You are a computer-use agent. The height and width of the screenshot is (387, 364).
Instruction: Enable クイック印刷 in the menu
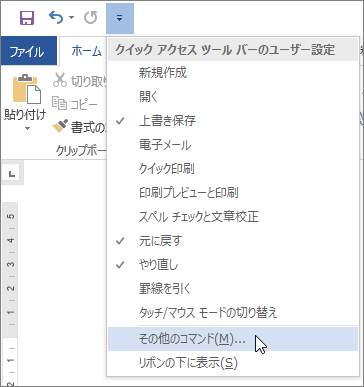pyautogui.click(x=233, y=169)
